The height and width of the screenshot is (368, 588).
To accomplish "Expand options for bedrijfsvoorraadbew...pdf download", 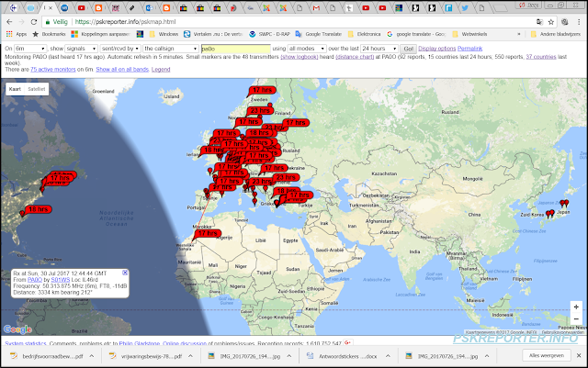I will pos(92,356).
